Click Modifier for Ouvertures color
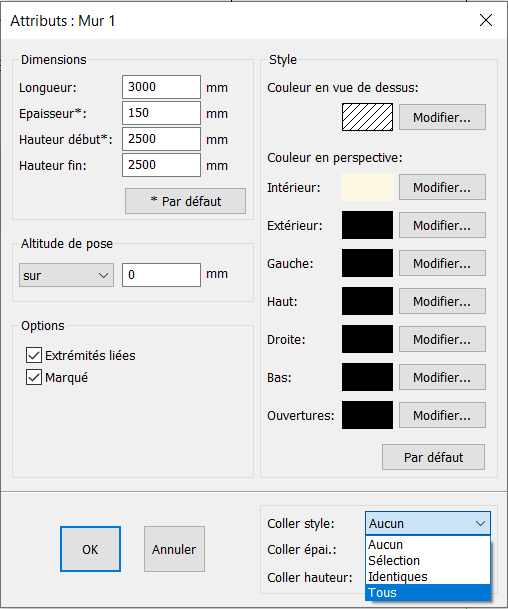The height and width of the screenshot is (609, 508). click(442, 416)
